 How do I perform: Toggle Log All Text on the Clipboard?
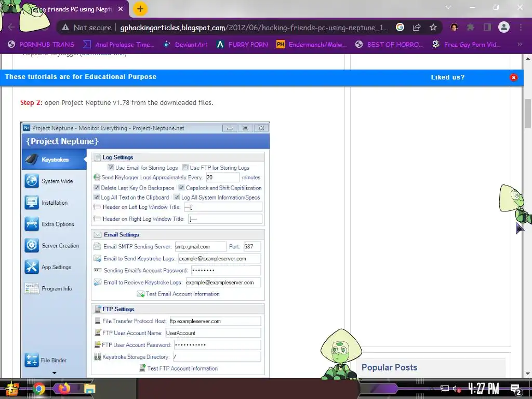pos(96,197)
